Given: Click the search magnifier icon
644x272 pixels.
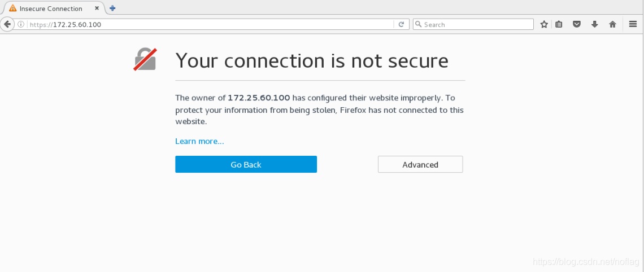Looking at the screenshot, I should [x=419, y=24].
